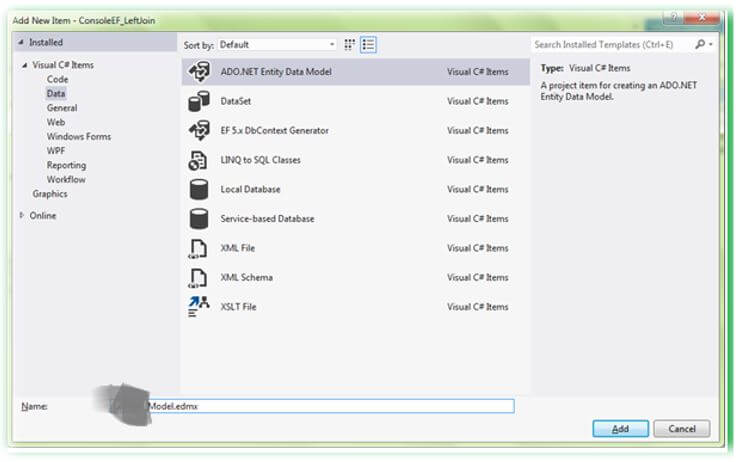Image resolution: width=752 pixels, height=462 pixels.
Task: Select 'XSLT File' template name
Action: coord(238,307)
